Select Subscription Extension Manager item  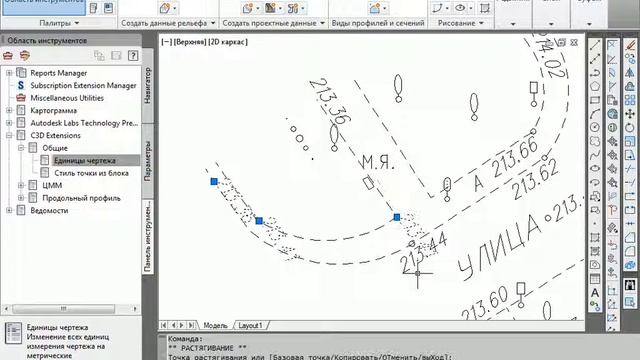coord(83,86)
